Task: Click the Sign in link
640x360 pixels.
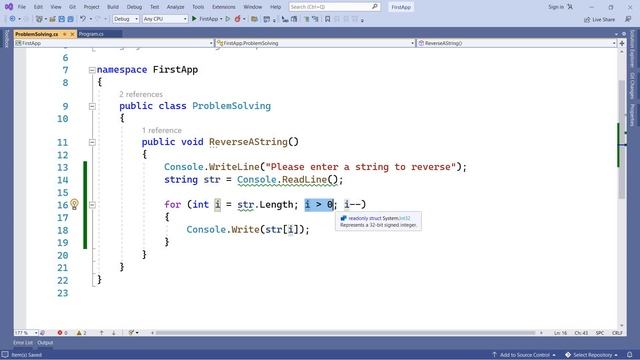Action: (x=556, y=7)
